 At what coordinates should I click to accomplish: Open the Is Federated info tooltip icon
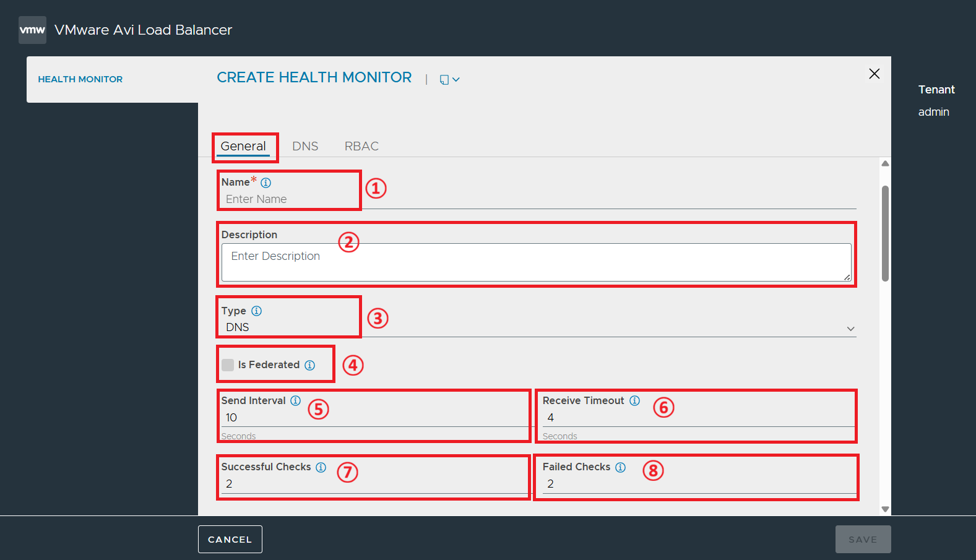pyautogui.click(x=309, y=365)
